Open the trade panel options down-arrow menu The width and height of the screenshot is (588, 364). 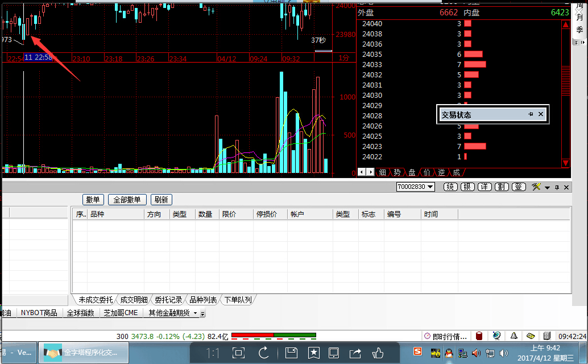tap(547, 188)
